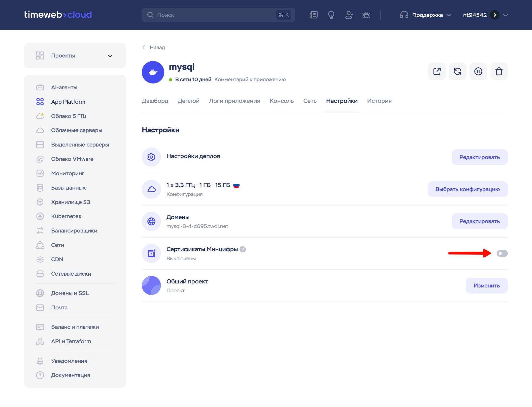Click the add user referral icon
This screenshot has width=532, height=407.
(x=349, y=15)
